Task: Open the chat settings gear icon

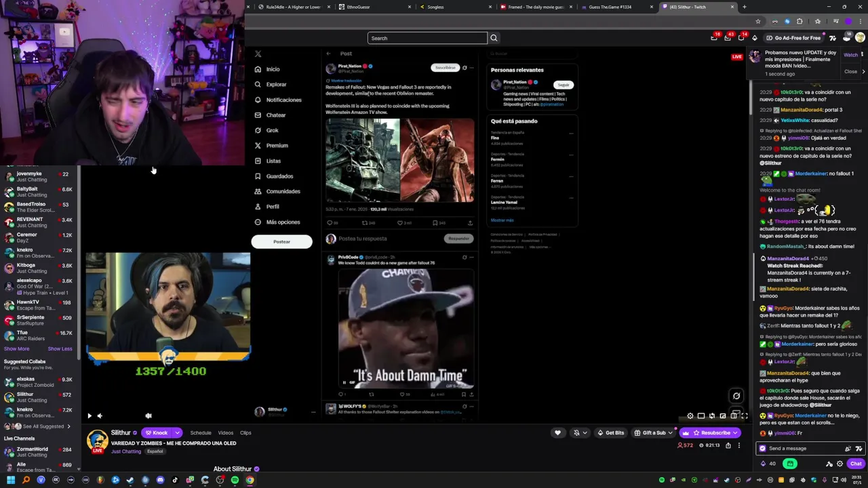Action: pos(840,464)
